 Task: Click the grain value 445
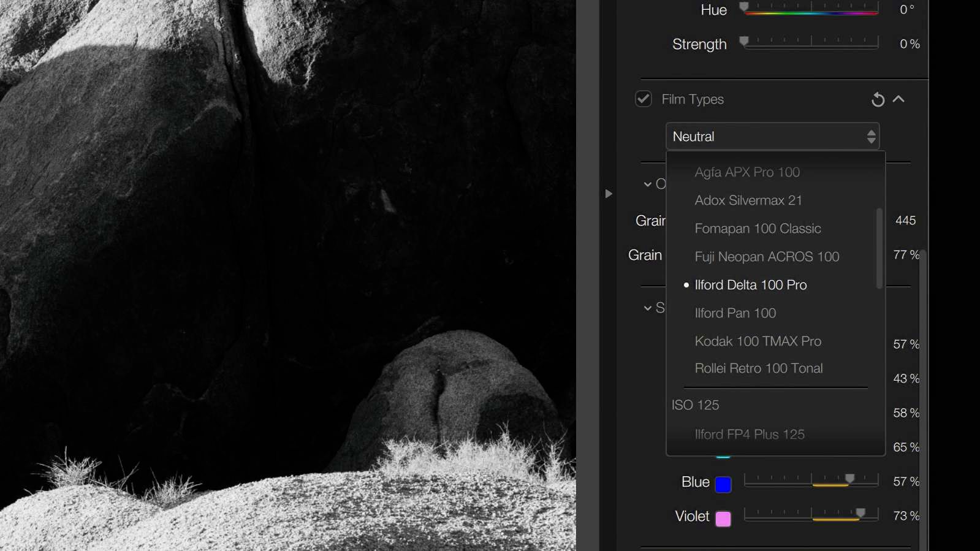tap(905, 221)
